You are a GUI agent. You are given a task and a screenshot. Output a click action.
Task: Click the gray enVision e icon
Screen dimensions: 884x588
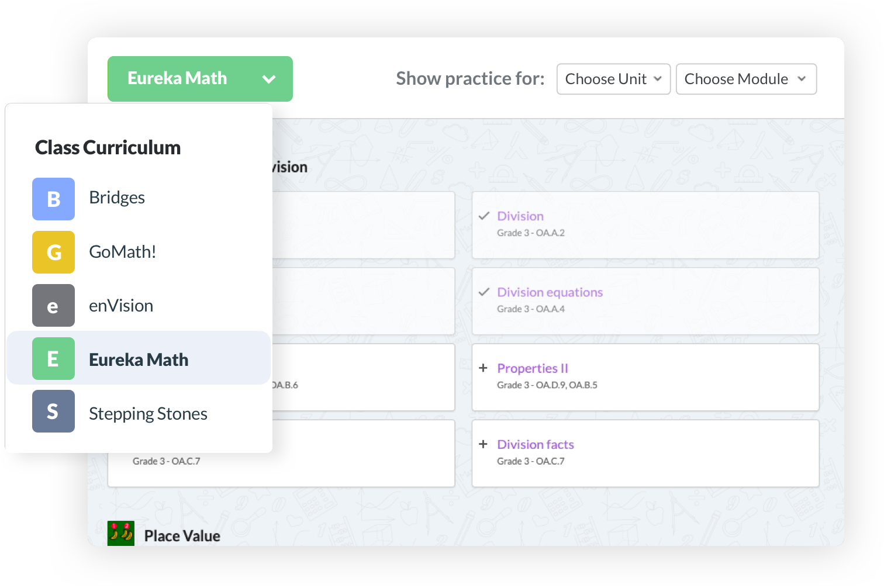pyautogui.click(x=53, y=305)
